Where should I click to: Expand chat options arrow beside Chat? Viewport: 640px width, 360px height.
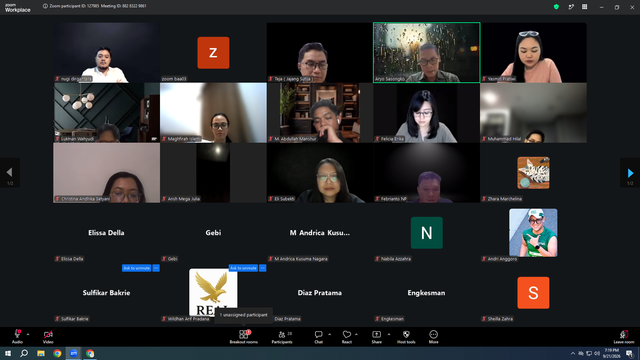329,334
